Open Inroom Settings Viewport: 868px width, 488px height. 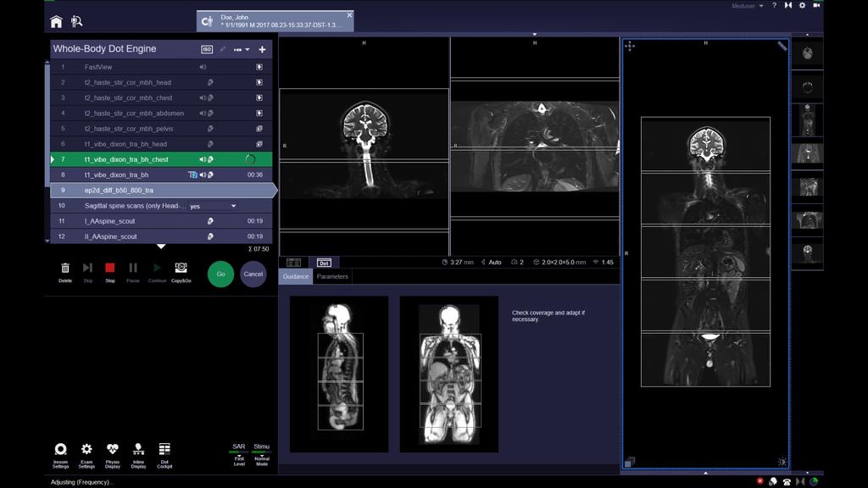59,453
